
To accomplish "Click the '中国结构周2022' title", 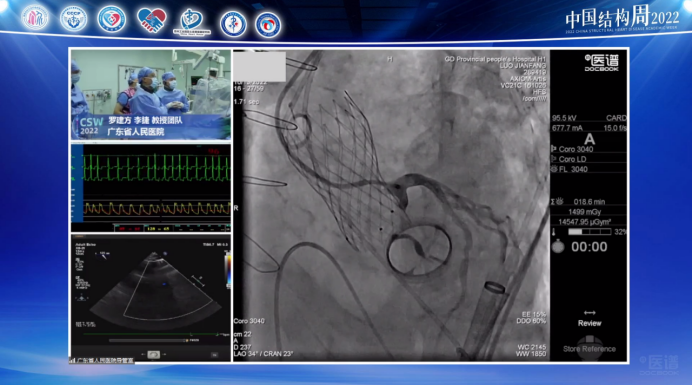I will tap(622, 18).
